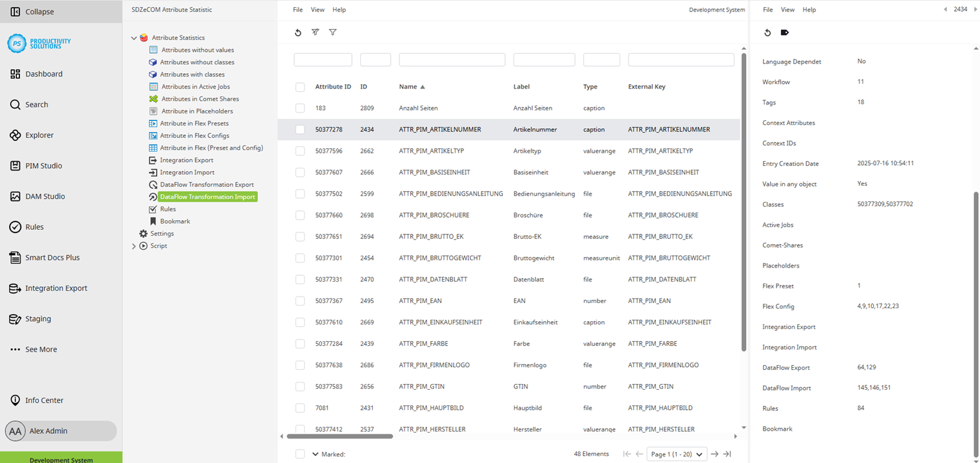Open the filter icon in the middle toolbar
The image size is (980, 463).
[332, 32]
